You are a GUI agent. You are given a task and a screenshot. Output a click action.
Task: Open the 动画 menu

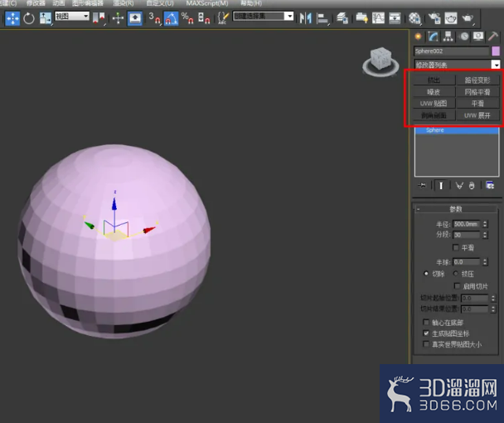pyautogui.click(x=59, y=3)
